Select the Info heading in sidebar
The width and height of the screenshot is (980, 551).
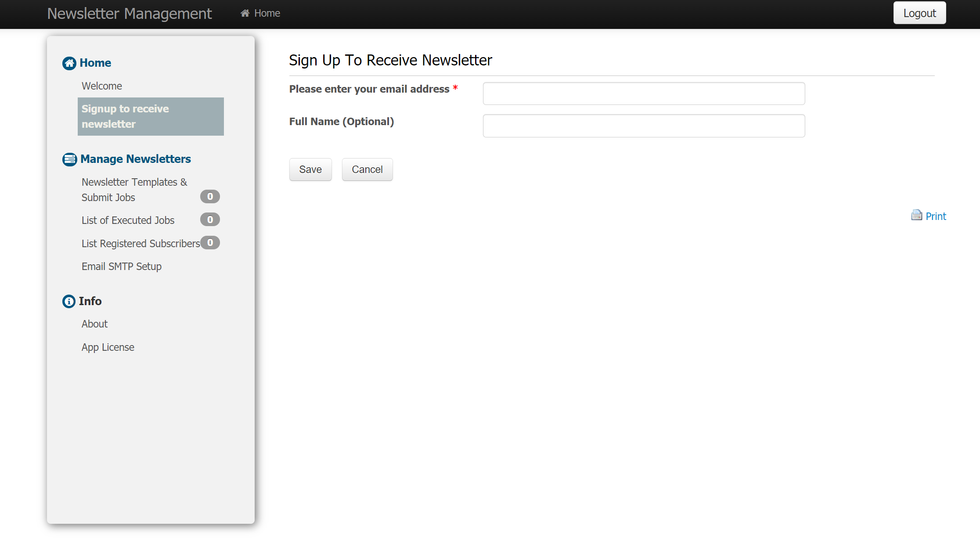pos(90,301)
